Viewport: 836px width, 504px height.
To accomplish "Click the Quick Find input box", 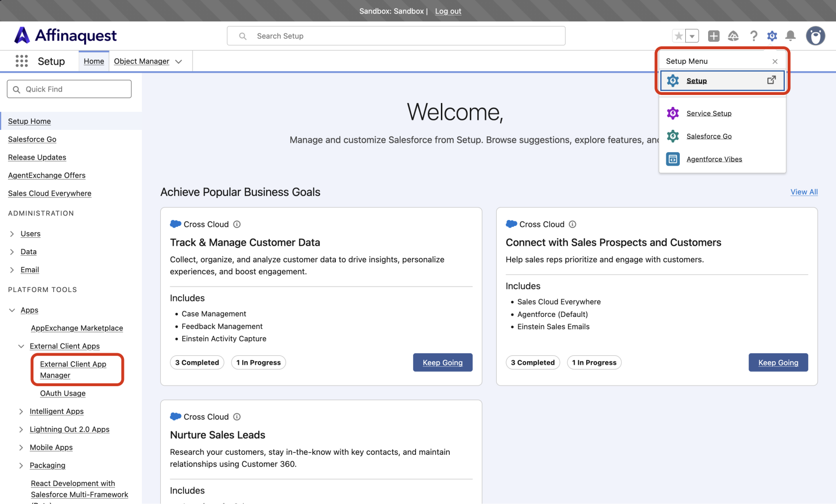I will coord(69,89).
